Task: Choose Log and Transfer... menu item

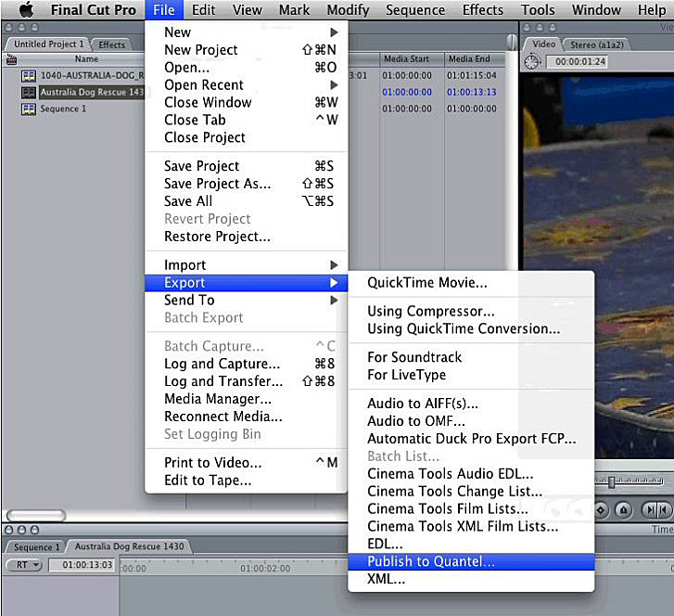Action: [247, 381]
